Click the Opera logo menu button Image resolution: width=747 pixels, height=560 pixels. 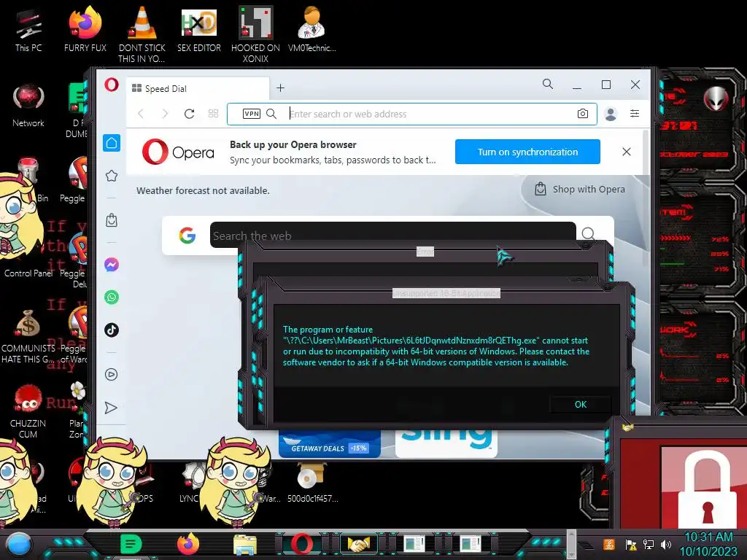pyautogui.click(x=112, y=85)
